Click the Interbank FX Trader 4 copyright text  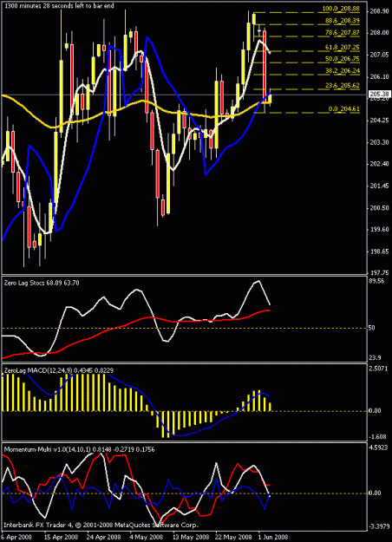point(101,525)
